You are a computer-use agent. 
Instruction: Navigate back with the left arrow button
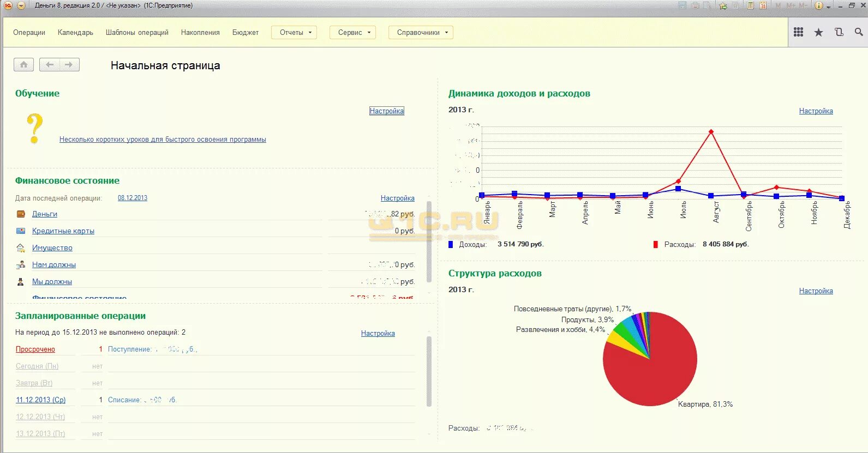point(50,64)
